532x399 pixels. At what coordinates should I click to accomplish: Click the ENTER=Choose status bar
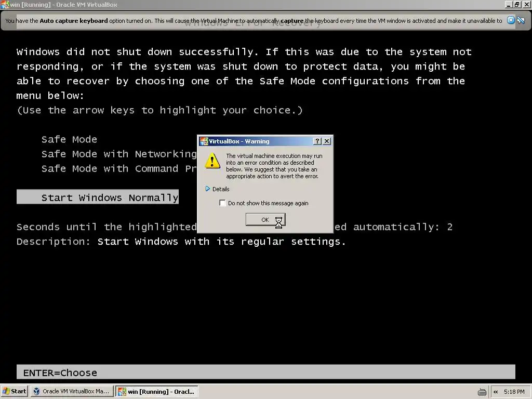tap(266, 372)
